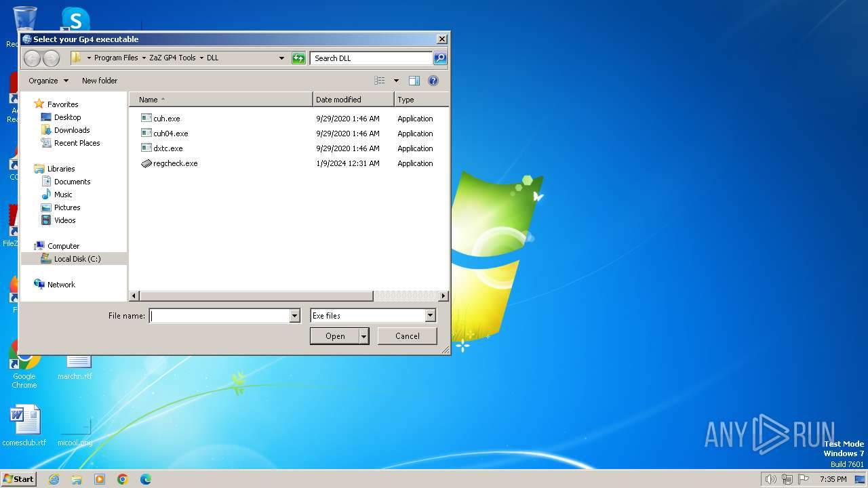868x488 pixels.
Task: Click the horizontal scrollbar thumb
Action: coord(256,296)
